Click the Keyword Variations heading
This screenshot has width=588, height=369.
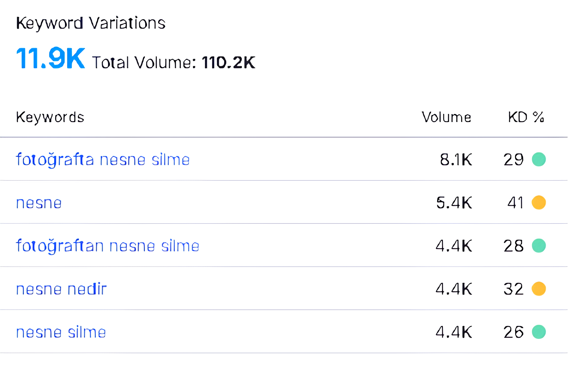pyautogui.click(x=91, y=23)
